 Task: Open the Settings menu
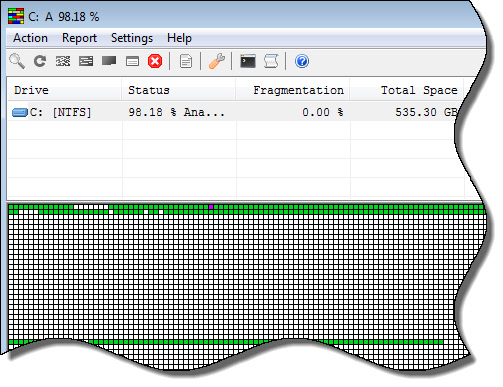pyautogui.click(x=132, y=38)
